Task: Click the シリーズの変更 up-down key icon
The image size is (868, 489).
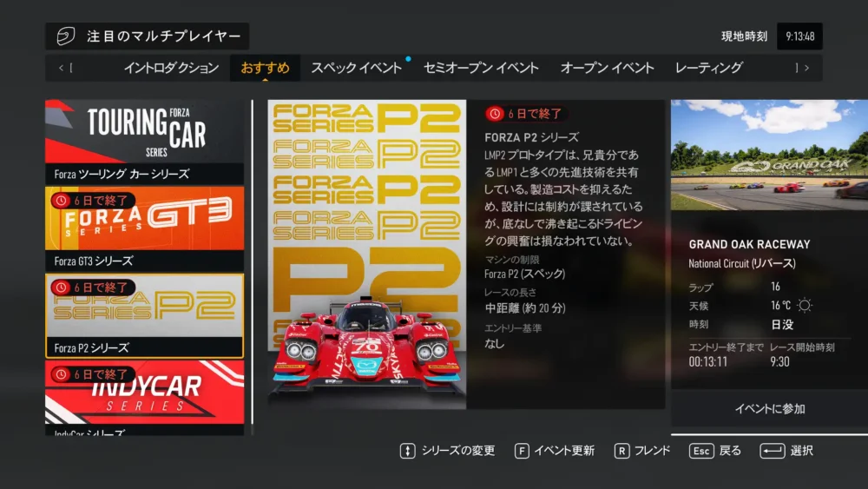Action: [x=407, y=451]
